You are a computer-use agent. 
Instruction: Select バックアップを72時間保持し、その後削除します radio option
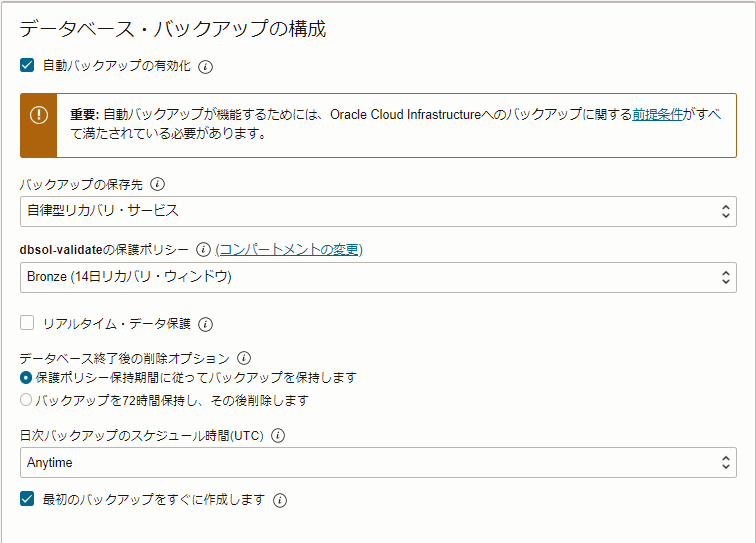click(26, 400)
